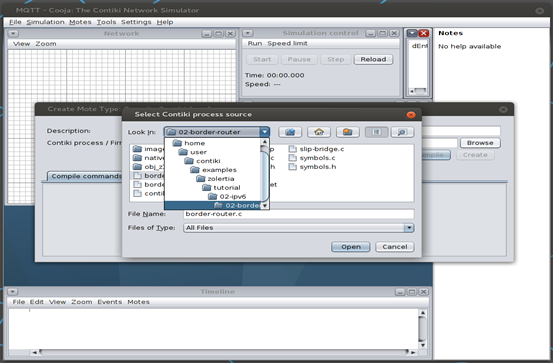553x363 pixels.
Task: Go up one folder level icon
Action: [290, 132]
